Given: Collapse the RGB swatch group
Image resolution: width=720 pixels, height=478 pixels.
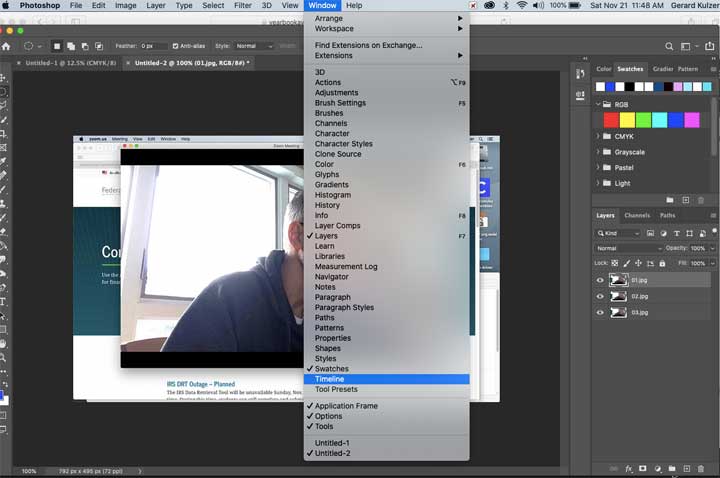Looking at the screenshot, I should (x=598, y=104).
